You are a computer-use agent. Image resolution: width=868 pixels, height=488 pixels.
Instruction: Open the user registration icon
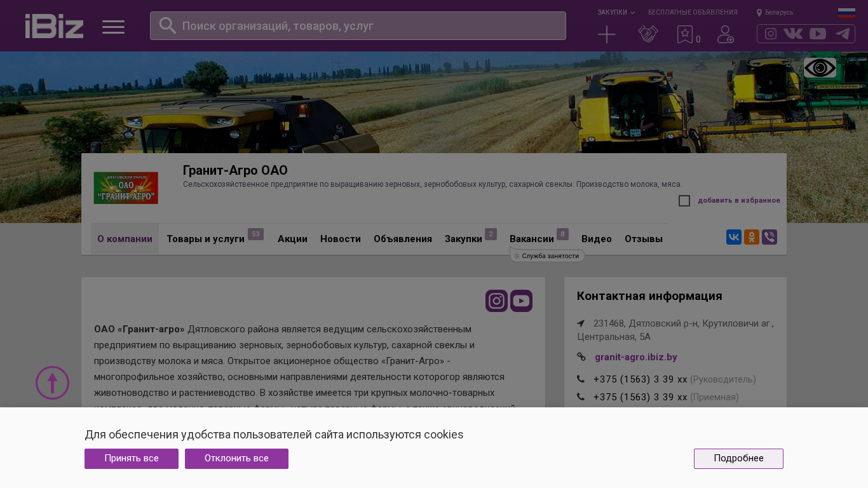click(726, 34)
